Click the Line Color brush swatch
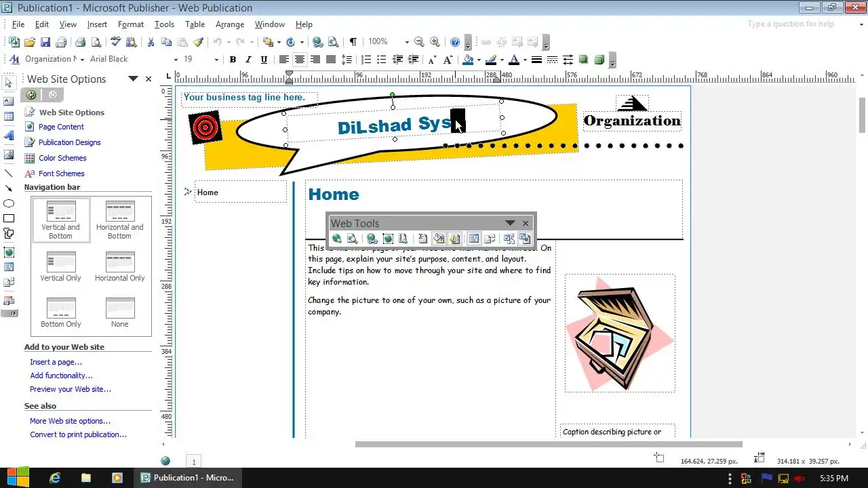 pyautogui.click(x=491, y=60)
